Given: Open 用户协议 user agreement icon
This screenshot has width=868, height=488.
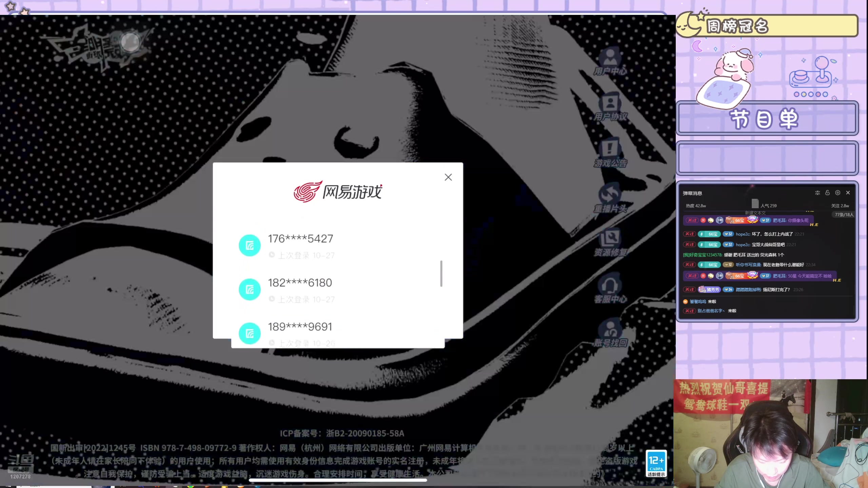Looking at the screenshot, I should pos(610,107).
